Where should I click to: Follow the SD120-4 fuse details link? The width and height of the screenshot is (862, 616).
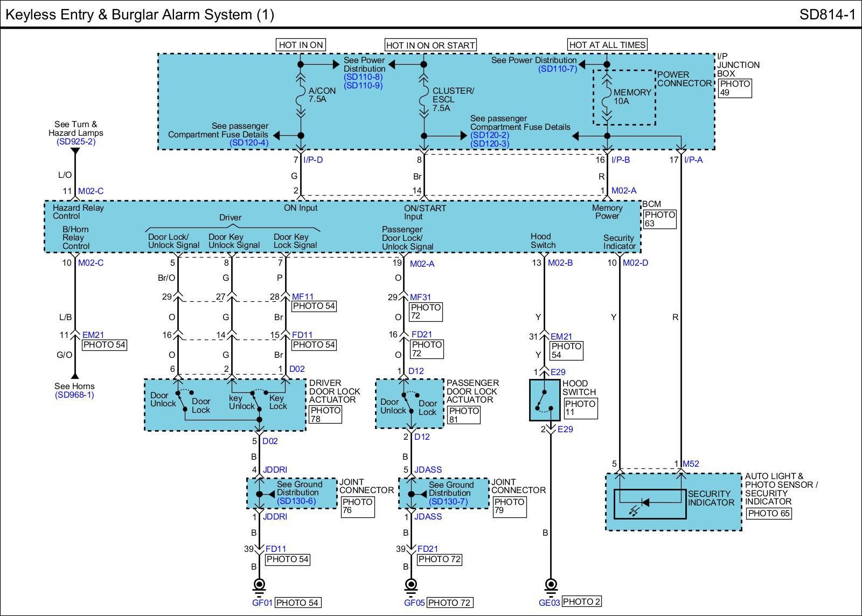pos(248,143)
